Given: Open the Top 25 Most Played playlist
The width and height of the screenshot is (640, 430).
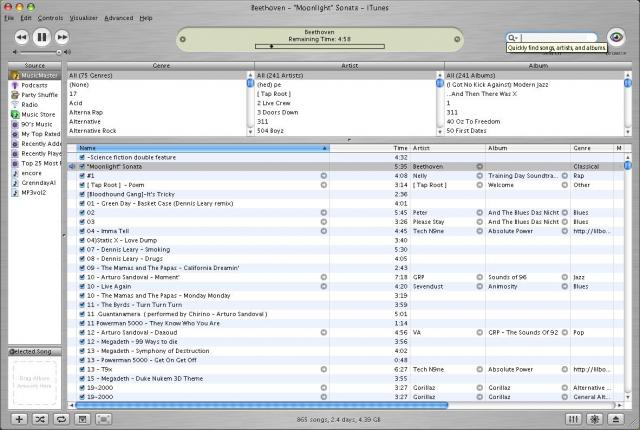Looking at the screenshot, I should click(x=35, y=164).
